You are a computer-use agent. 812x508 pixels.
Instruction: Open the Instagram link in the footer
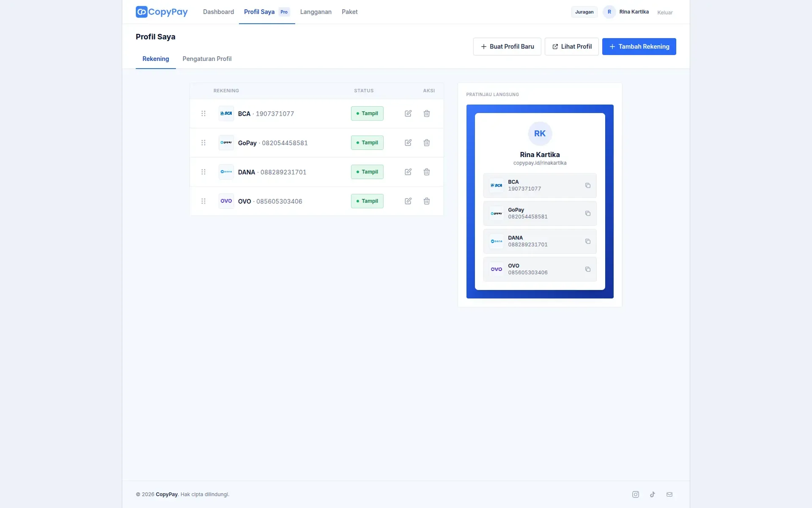pyautogui.click(x=636, y=494)
